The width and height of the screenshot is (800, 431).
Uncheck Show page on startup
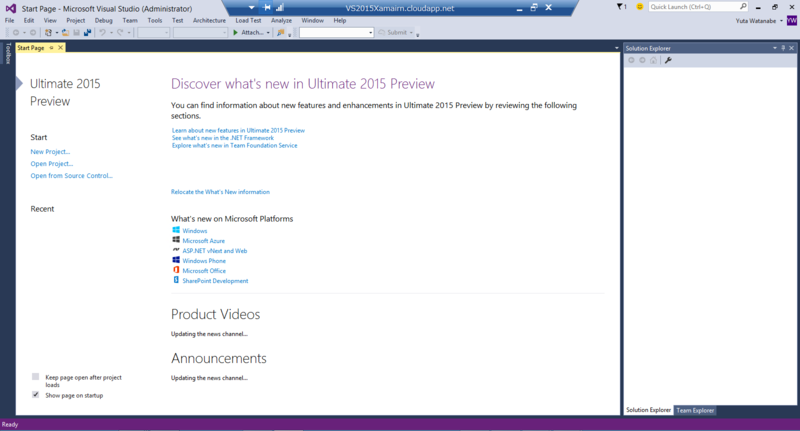(35, 394)
